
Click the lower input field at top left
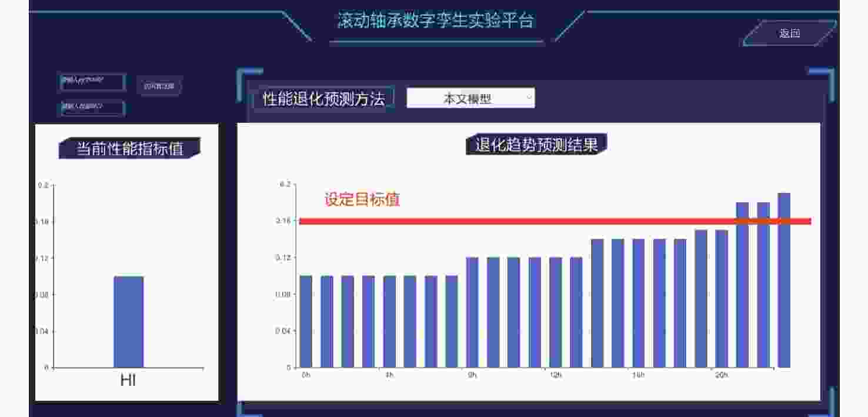click(x=92, y=108)
